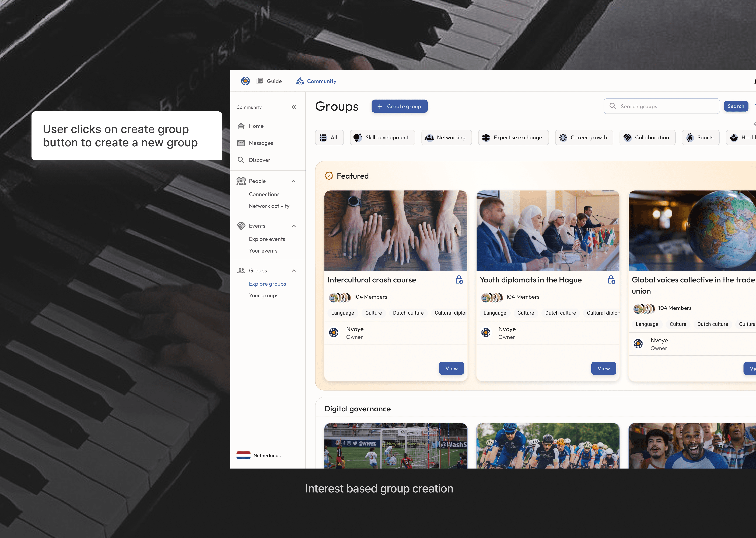Click Nvoye owner avatar on Intercultural card
This screenshot has height=538, width=756.
(334, 332)
